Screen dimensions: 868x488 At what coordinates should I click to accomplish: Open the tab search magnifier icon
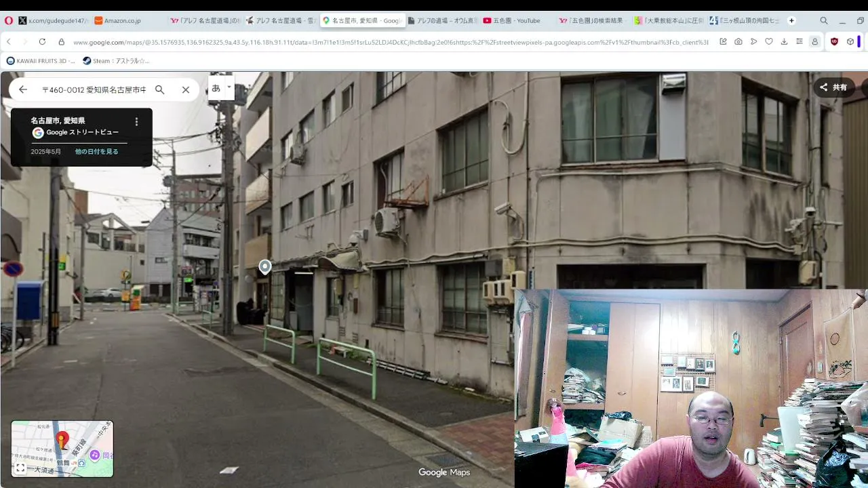tap(824, 20)
